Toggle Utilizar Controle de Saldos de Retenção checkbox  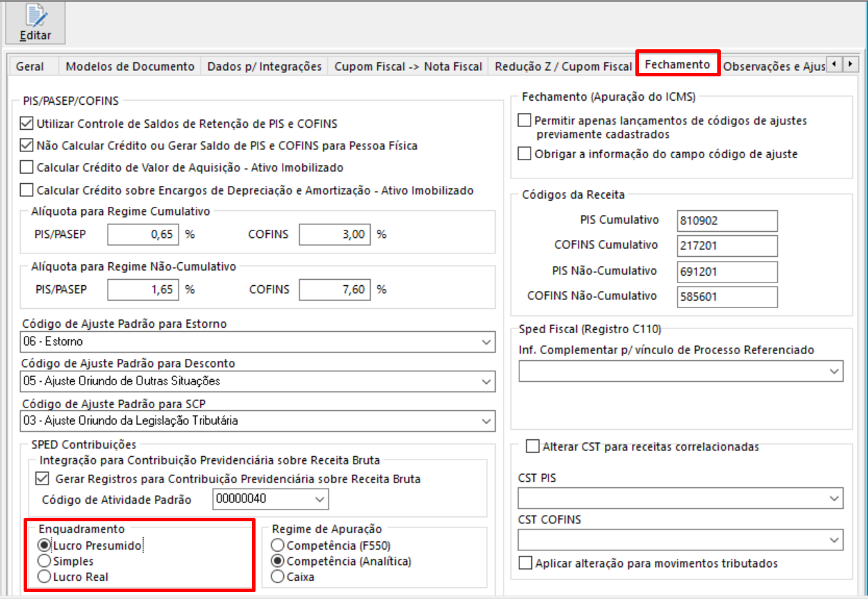[x=27, y=124]
